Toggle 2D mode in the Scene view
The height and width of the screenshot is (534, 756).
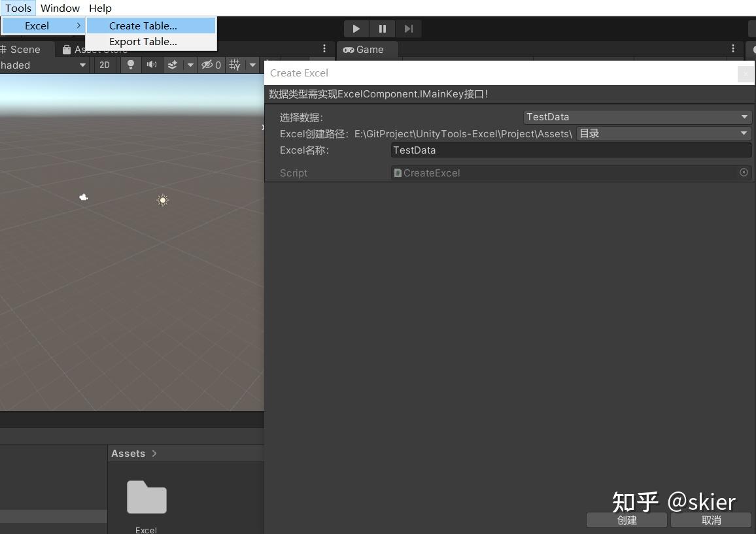pos(105,65)
